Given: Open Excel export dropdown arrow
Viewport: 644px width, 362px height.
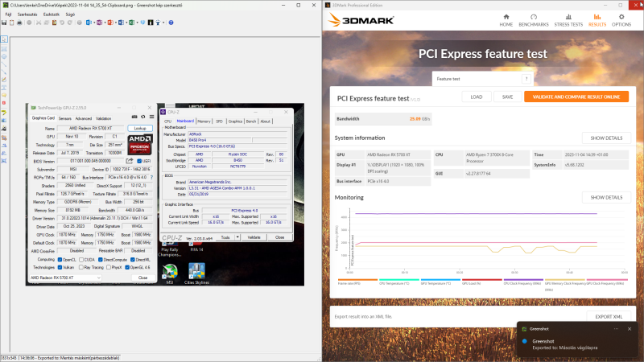Looking at the screenshot, I should (137, 23).
